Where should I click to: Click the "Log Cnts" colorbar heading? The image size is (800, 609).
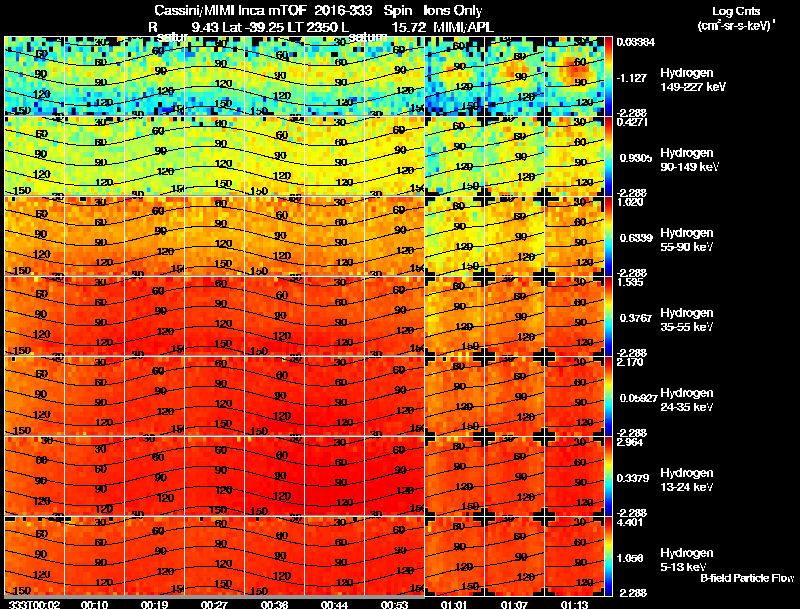tap(735, 11)
